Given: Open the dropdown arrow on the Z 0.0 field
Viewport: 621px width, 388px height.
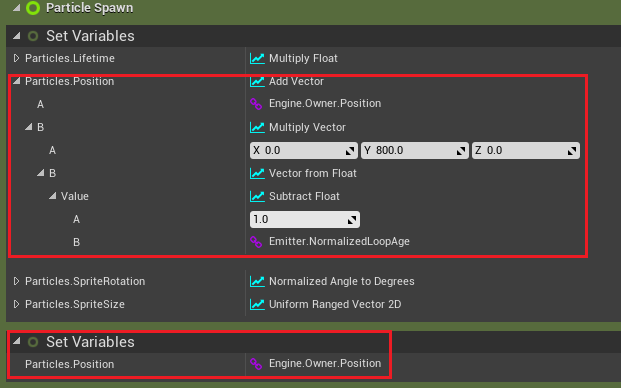Looking at the screenshot, I should (571, 151).
